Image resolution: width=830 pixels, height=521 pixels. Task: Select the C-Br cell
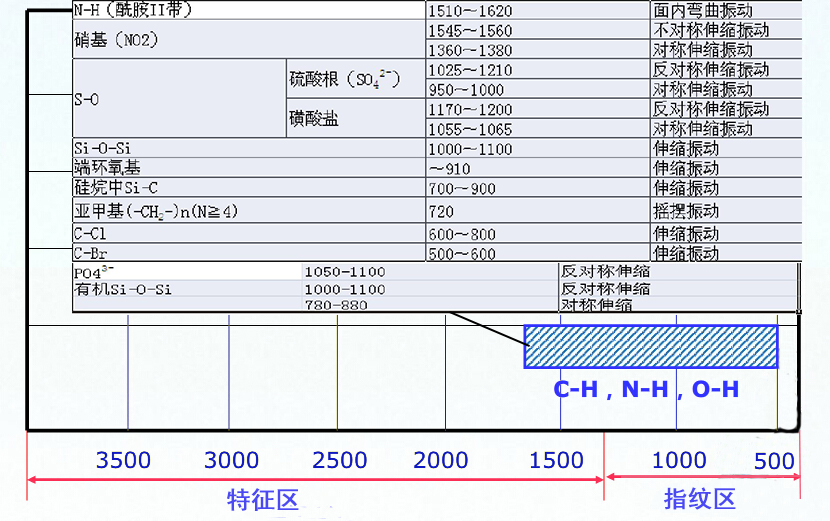pos(249,253)
